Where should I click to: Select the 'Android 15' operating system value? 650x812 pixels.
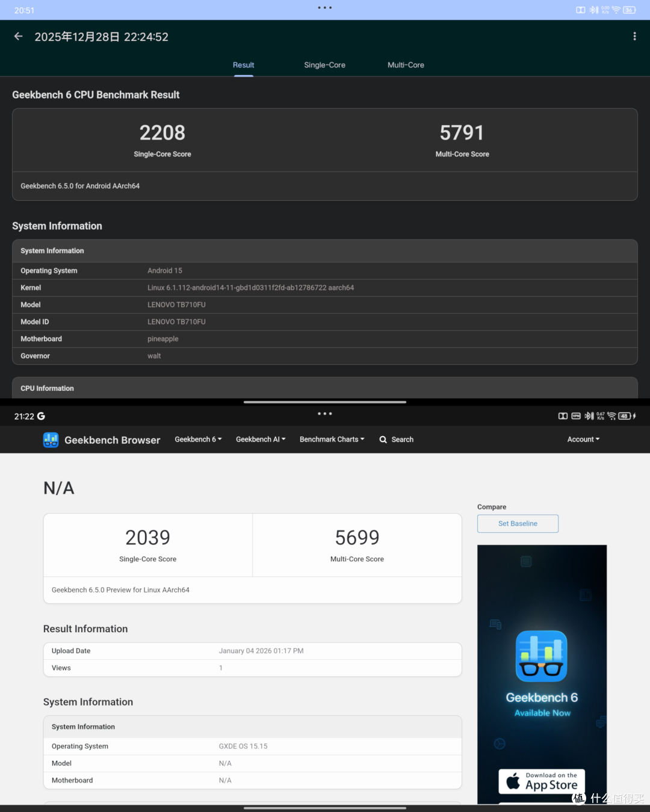165,271
